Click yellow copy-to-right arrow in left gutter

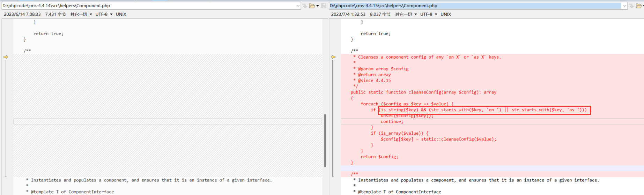click(6, 57)
